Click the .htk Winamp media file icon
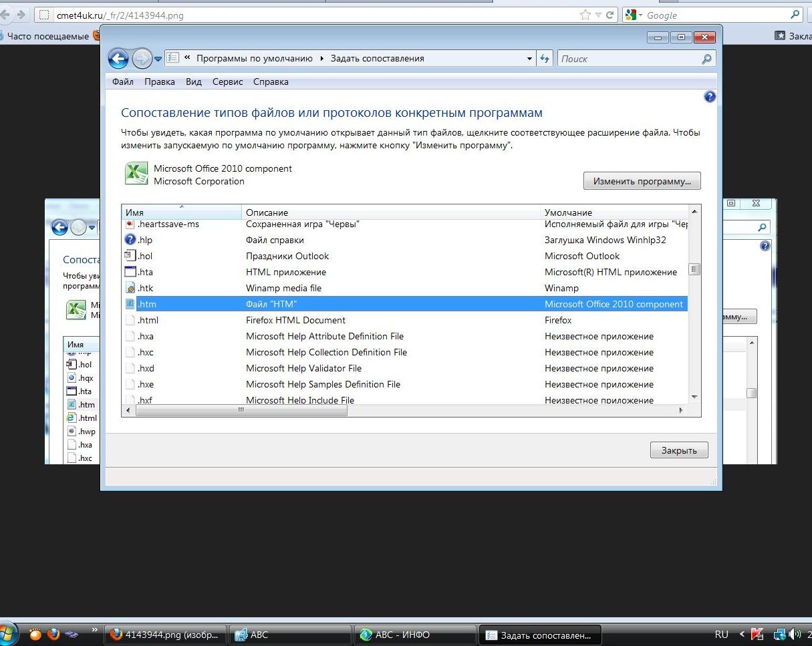The width and height of the screenshot is (812, 646). pos(130,288)
